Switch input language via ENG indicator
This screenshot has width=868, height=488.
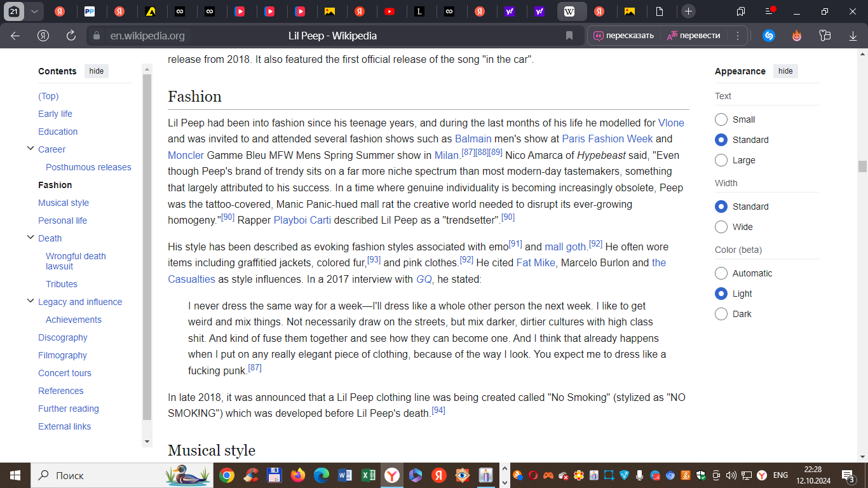pyautogui.click(x=780, y=475)
